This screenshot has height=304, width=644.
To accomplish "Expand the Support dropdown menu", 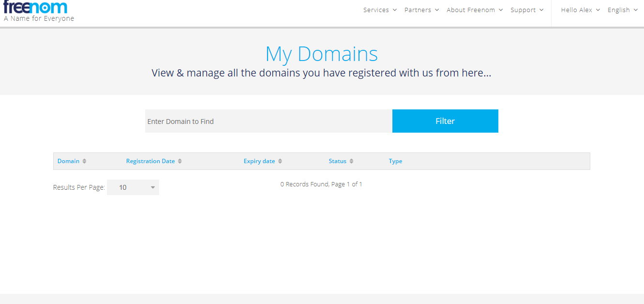I will point(526,10).
